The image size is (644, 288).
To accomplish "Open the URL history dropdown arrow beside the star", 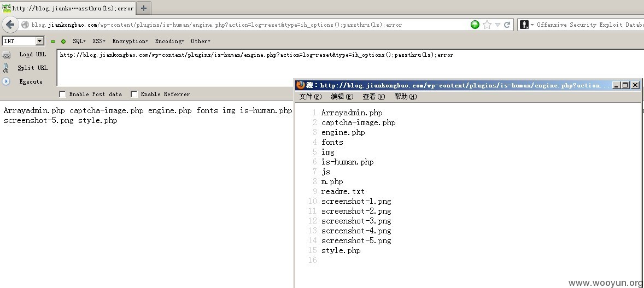I will click(498, 25).
